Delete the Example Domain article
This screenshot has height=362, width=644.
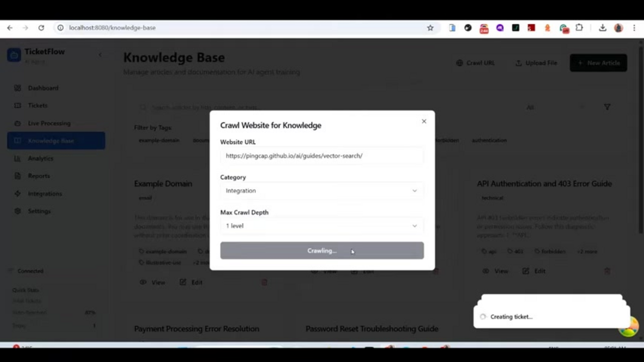coord(265,282)
